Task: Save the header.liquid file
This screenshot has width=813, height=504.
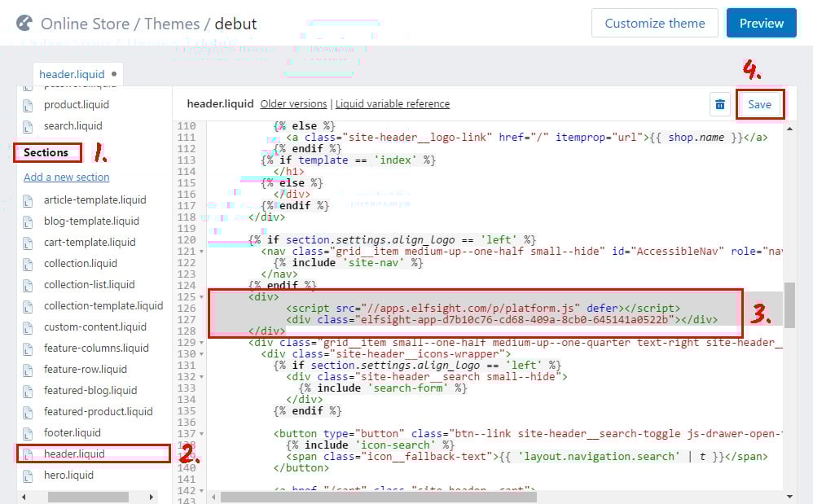Action: (x=759, y=105)
